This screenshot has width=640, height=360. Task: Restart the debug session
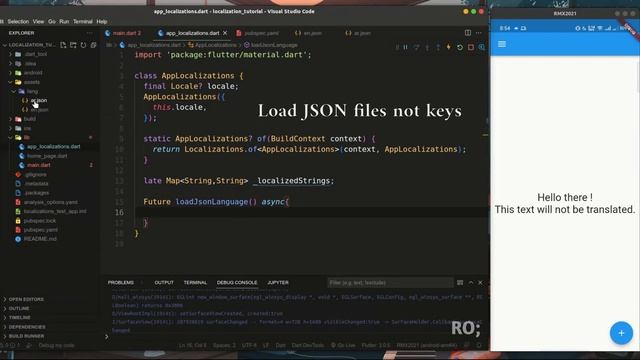click(x=460, y=47)
